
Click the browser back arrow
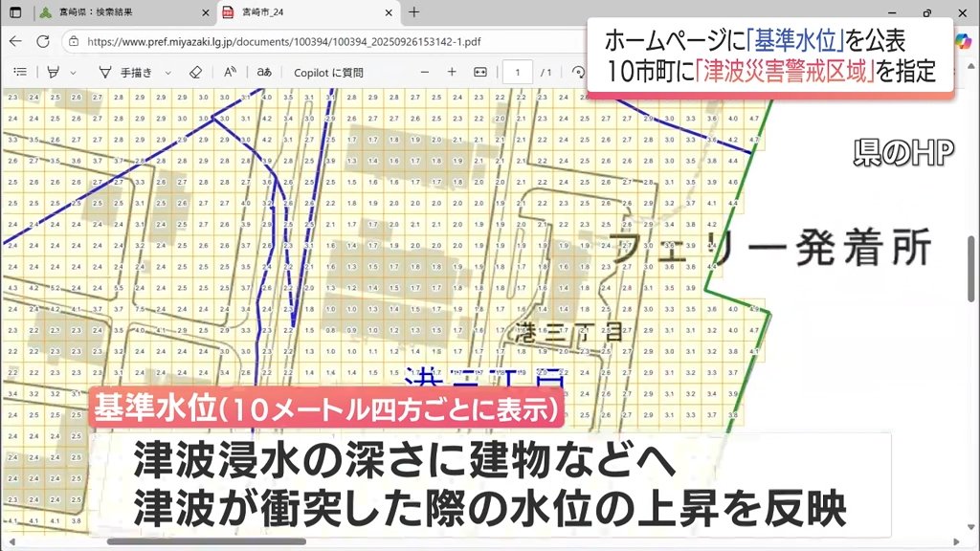[x=16, y=41]
